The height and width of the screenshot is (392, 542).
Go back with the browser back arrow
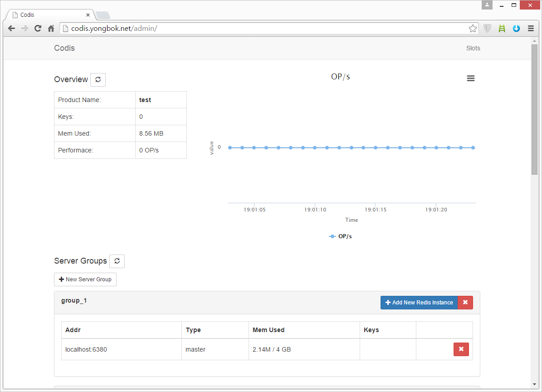[11, 29]
